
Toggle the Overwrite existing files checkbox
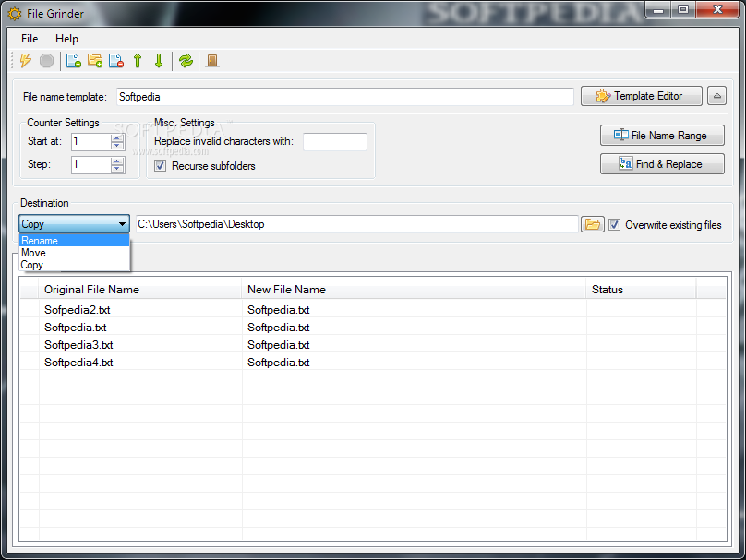pos(614,225)
